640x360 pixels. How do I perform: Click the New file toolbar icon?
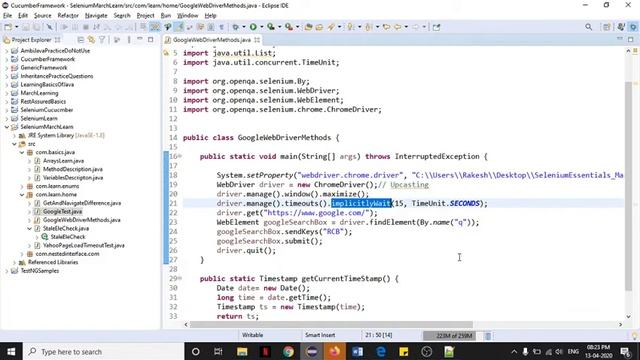[x=8, y=27]
